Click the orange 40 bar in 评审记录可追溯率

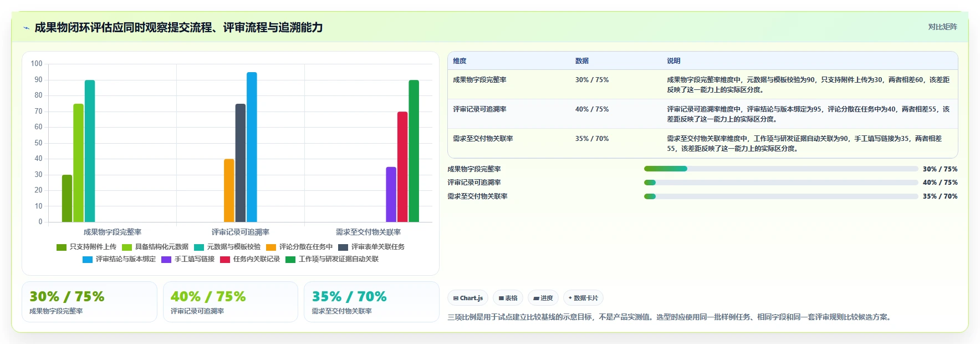click(229, 190)
